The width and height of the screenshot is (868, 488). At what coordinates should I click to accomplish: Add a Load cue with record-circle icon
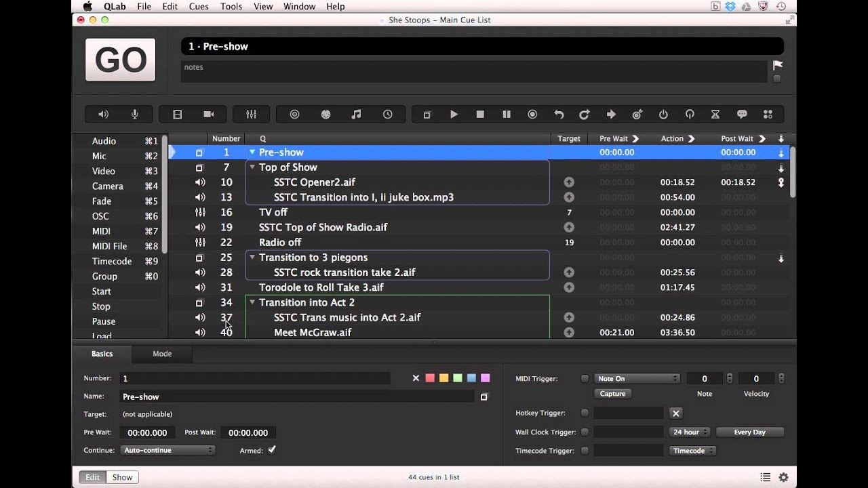coord(532,115)
